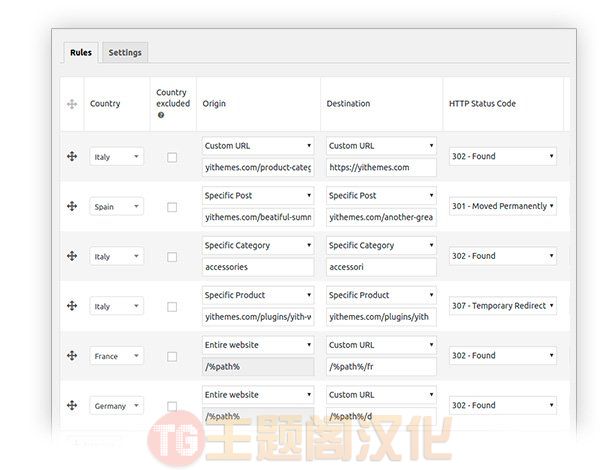
Task: Click the origin field containing yithemes.com/beatiful-sumn
Action: pyautogui.click(x=258, y=217)
